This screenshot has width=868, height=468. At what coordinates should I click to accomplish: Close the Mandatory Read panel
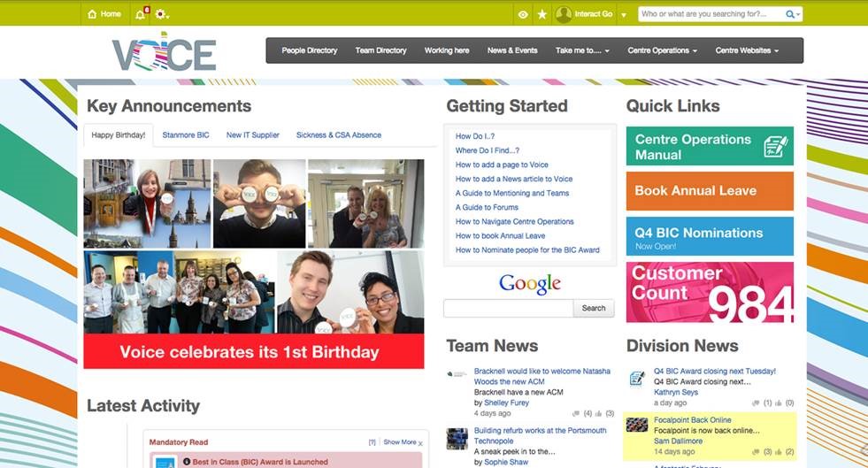[x=420, y=443]
